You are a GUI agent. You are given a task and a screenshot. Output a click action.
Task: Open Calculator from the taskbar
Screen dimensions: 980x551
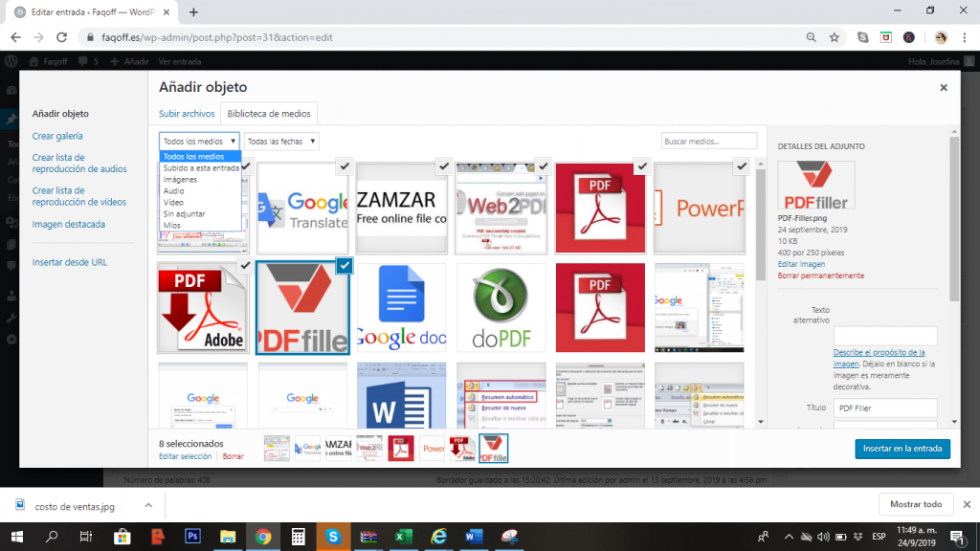299,537
